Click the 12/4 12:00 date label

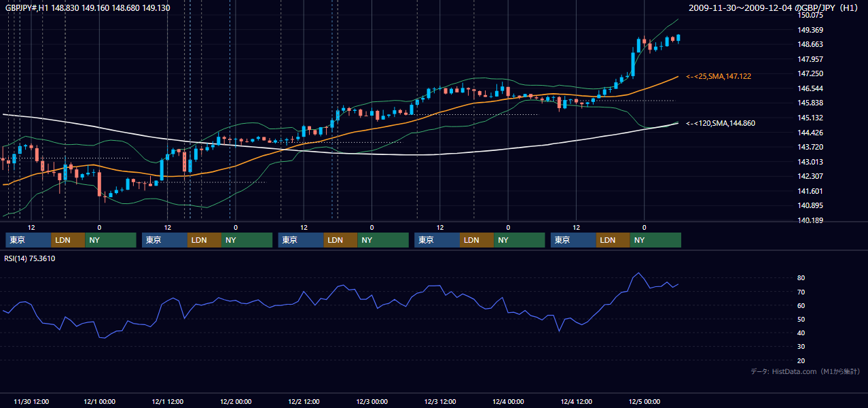[577, 401]
